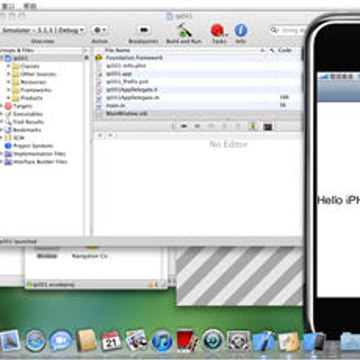
Task: Click the red Targets icon
Action: 8,106
